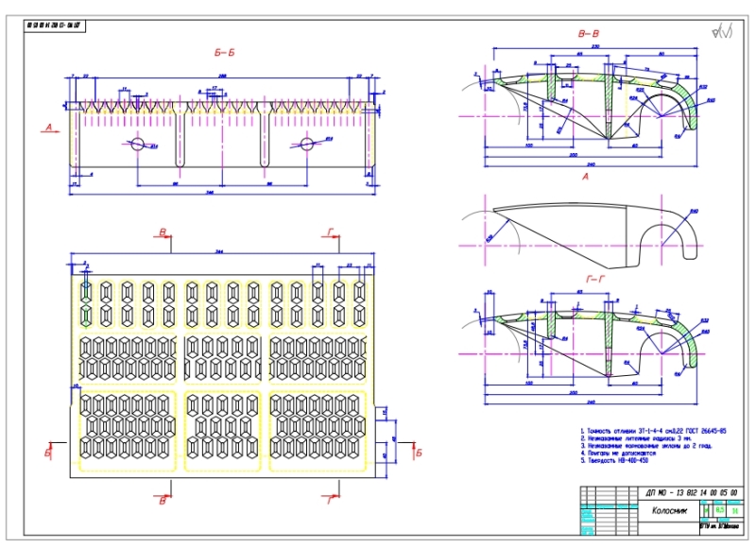Select the inclined '75' dimension in section В–В
Image resolution: width=756 pixels, height=548 pixels.
[x=646, y=68]
